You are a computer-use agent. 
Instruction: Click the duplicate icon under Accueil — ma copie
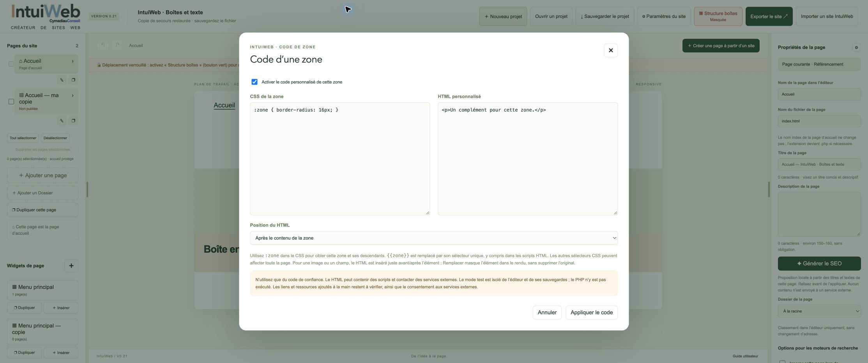click(73, 121)
